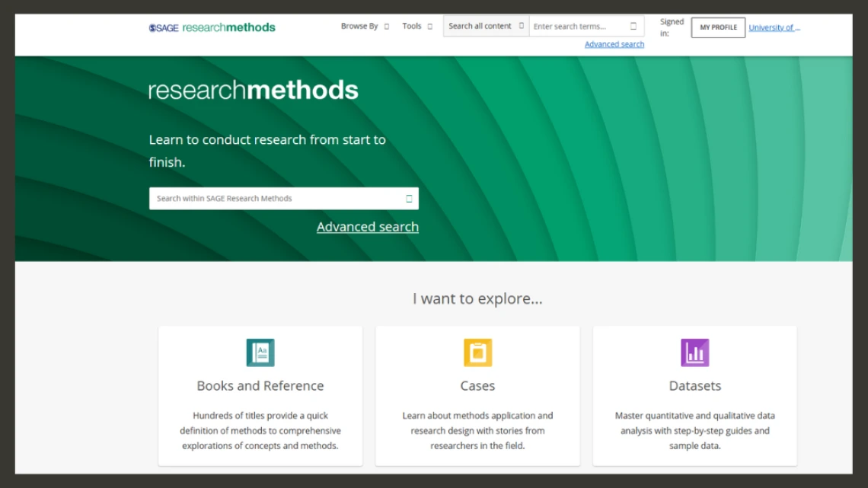Click the 'I want to explore...' heading
Viewport: 868px width, 488px height.
click(477, 298)
